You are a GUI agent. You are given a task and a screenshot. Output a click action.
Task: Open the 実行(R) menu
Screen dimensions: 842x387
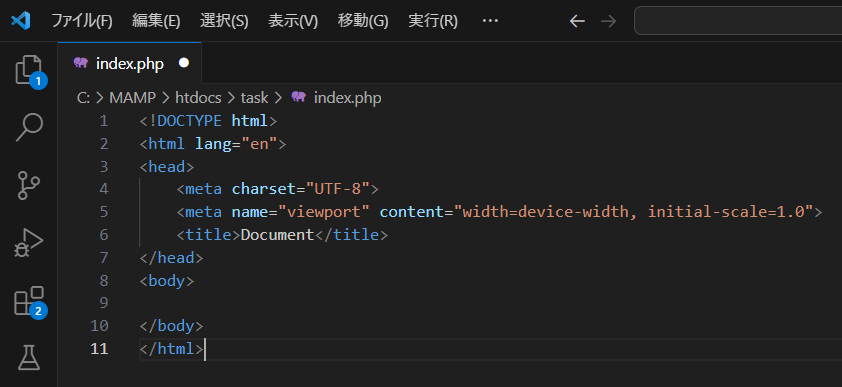[433, 21]
